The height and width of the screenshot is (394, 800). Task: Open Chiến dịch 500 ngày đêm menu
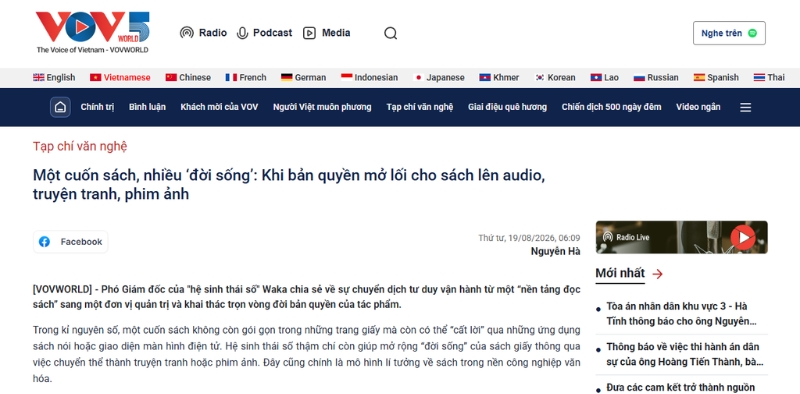(x=611, y=107)
